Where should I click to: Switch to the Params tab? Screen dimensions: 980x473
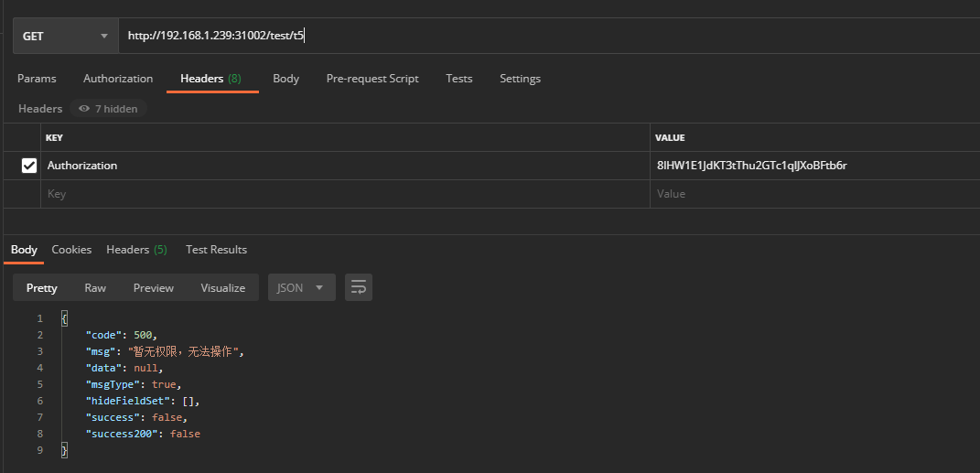(37, 79)
